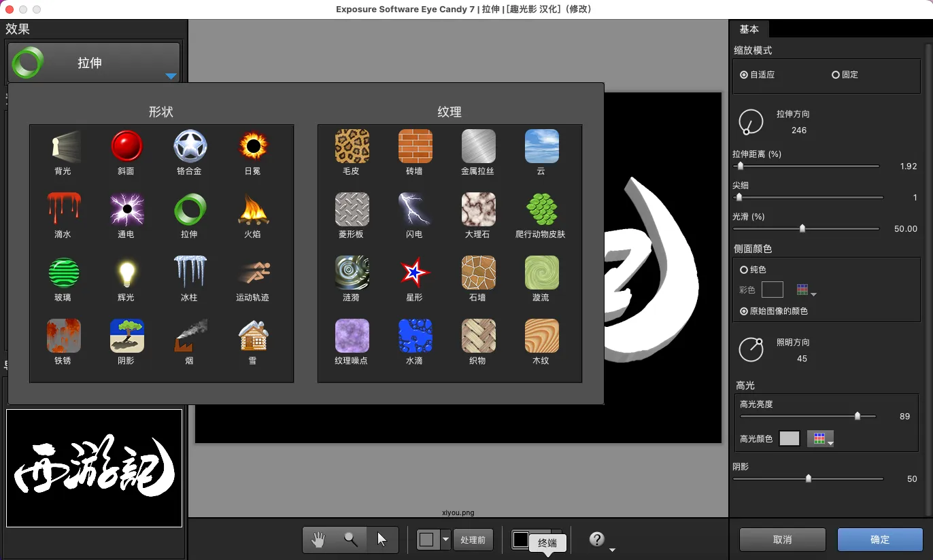The height and width of the screenshot is (560, 933).
Task: Click the xiyou.png preview thumbnail
Action: (x=95, y=468)
